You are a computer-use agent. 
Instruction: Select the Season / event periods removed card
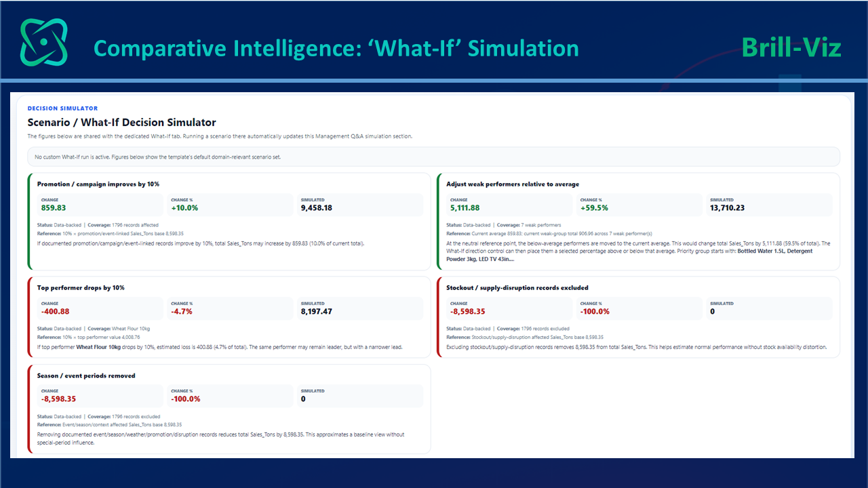229,409
